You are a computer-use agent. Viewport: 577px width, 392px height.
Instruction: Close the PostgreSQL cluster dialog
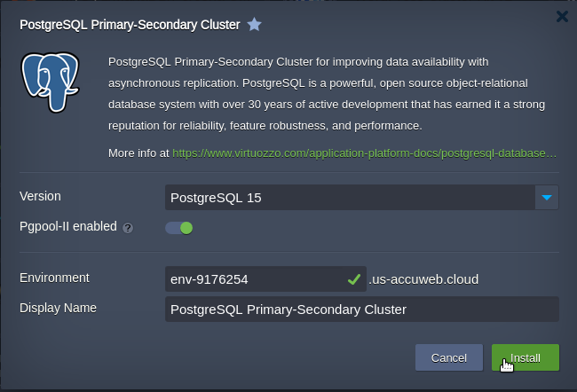coord(562,16)
